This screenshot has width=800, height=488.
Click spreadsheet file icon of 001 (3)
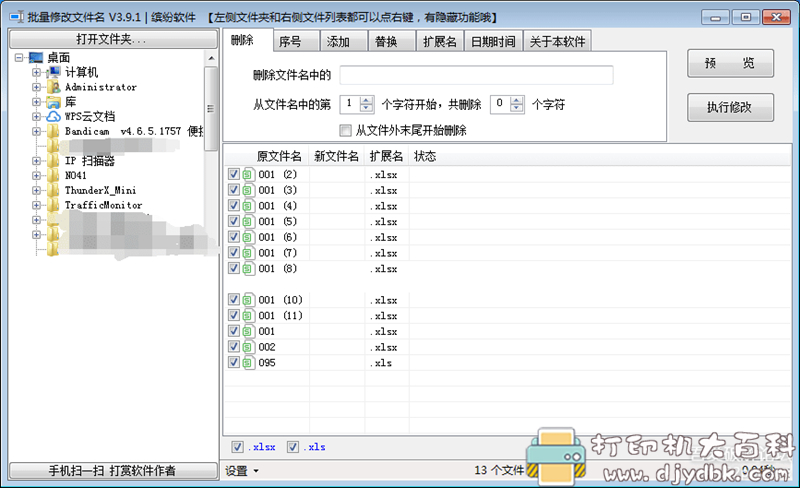tap(248, 190)
